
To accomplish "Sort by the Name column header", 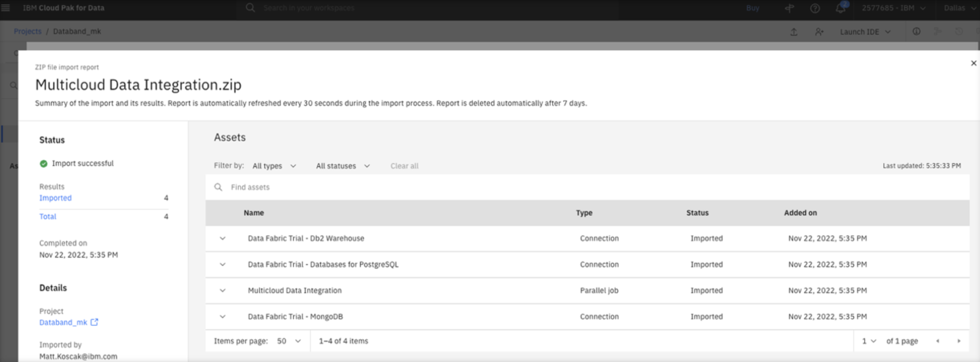I will click(x=254, y=213).
